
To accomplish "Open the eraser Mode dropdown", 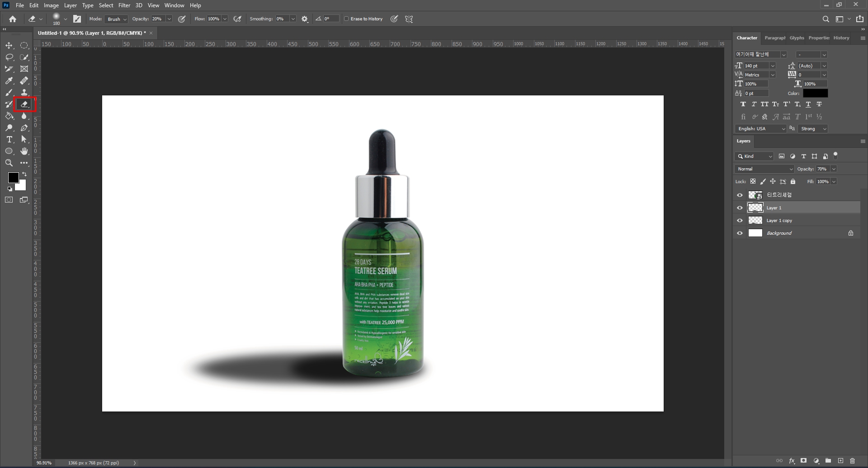I will pos(116,19).
